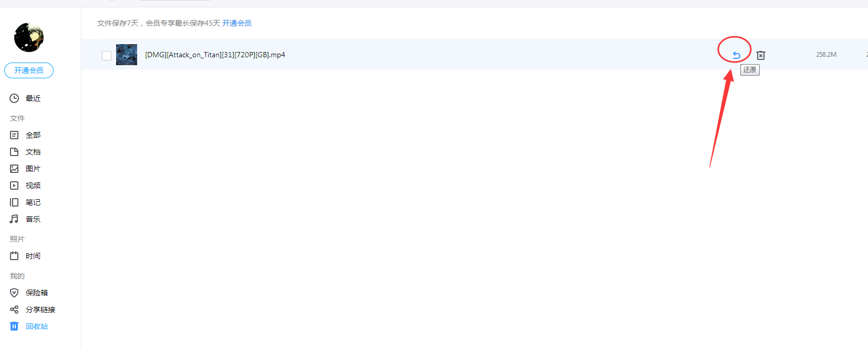Click the permanent delete trash icon
The width and height of the screenshot is (868, 350).
760,55
